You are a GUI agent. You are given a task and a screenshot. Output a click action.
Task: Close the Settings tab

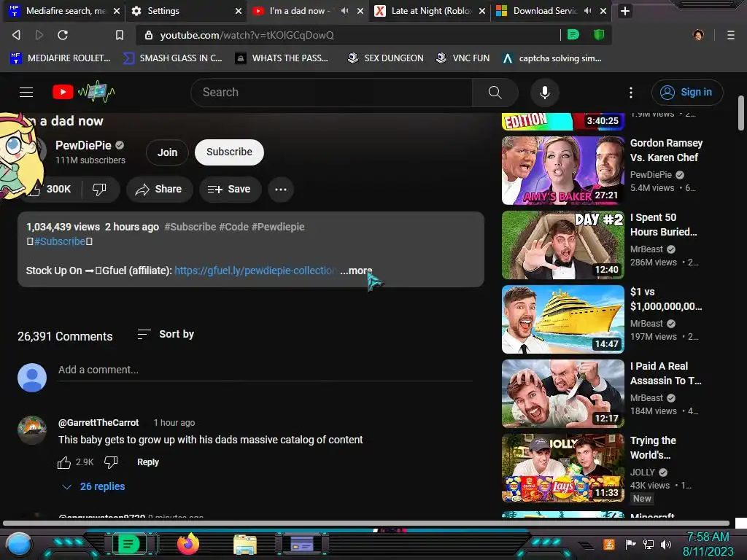pyautogui.click(x=239, y=11)
